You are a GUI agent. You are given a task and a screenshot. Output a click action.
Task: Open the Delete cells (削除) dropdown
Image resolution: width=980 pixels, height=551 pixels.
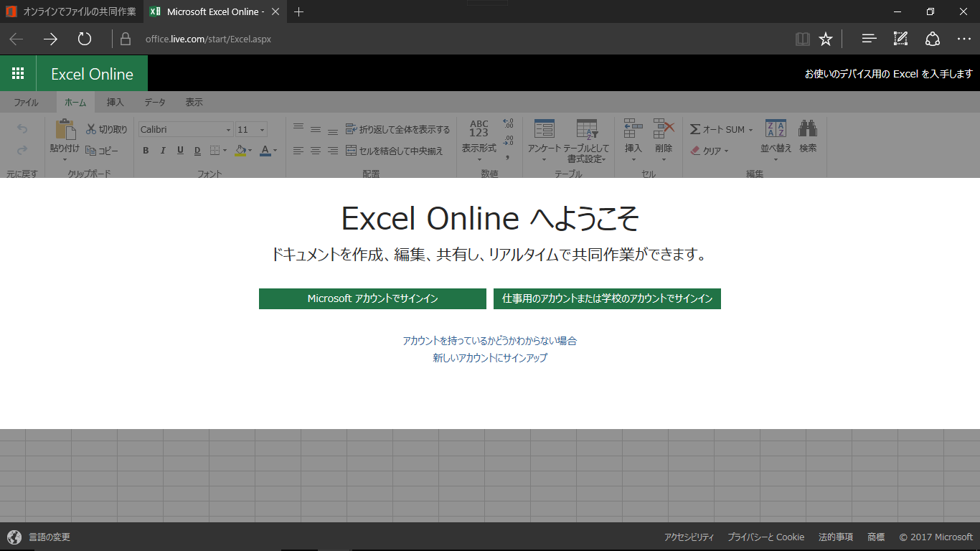664,140
